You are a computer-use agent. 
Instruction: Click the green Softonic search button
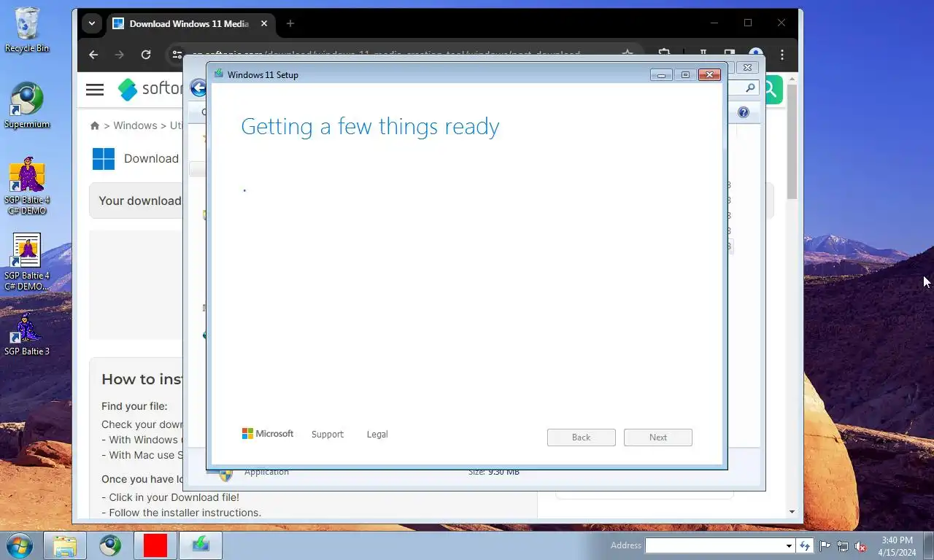pos(773,90)
